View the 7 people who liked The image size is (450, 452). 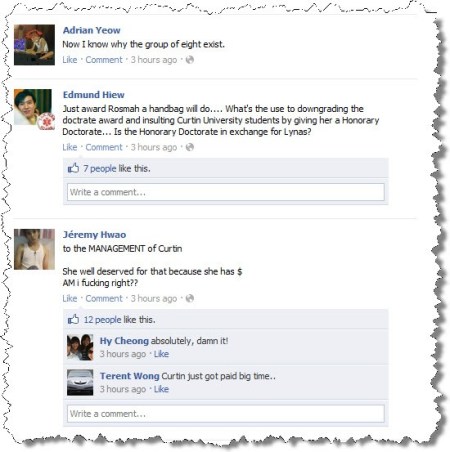tap(100, 169)
